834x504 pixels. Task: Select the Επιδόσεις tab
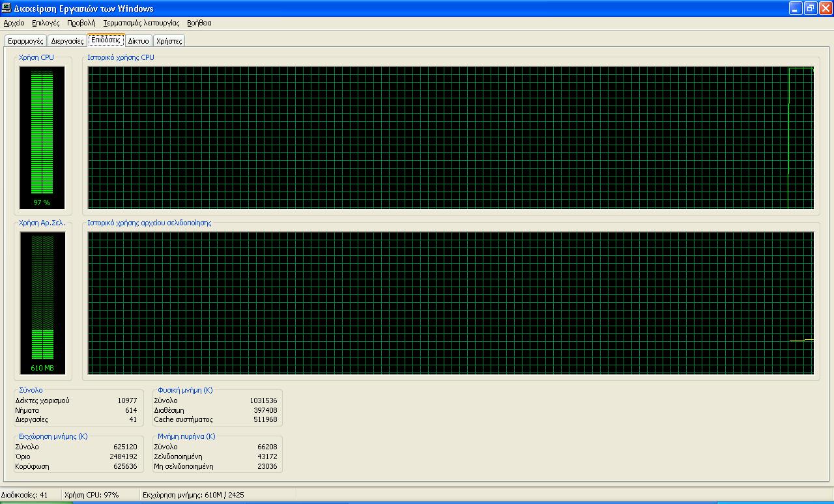106,40
